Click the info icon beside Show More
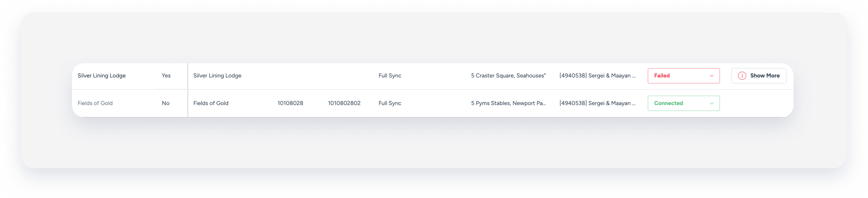868x198 pixels. (742, 76)
